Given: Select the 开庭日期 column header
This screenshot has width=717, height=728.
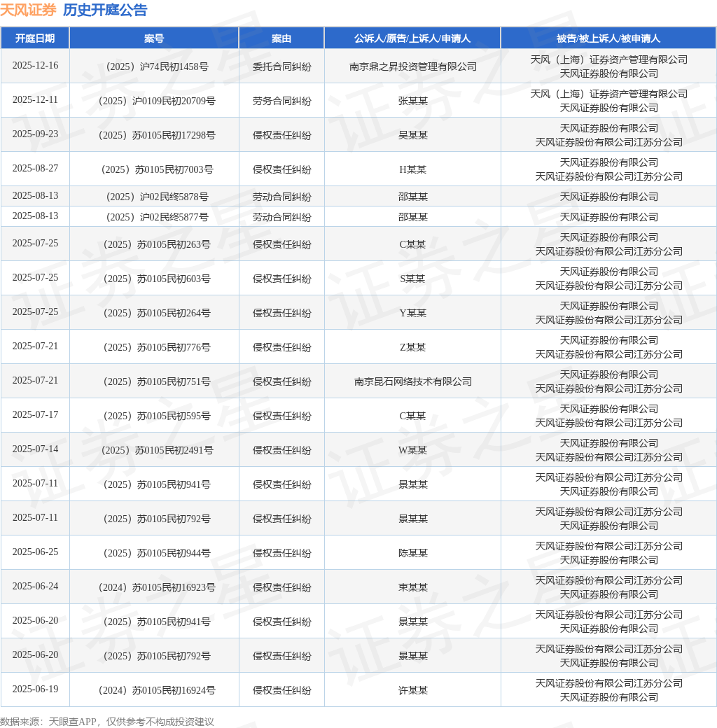Looking at the screenshot, I should 35,38.
